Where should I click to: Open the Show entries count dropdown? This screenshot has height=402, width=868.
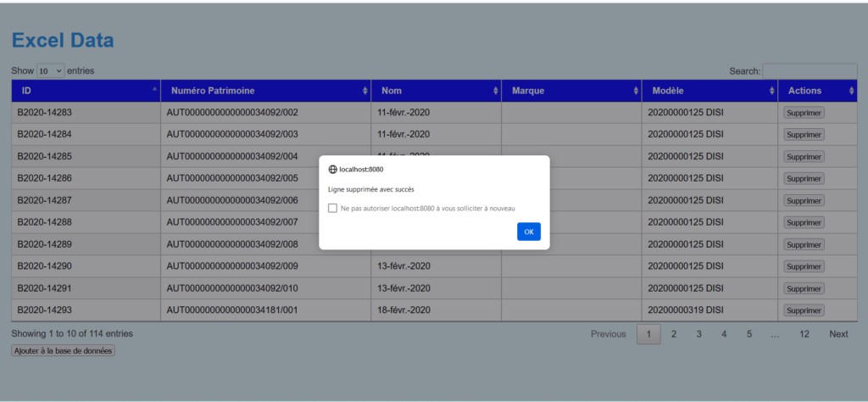tap(50, 71)
